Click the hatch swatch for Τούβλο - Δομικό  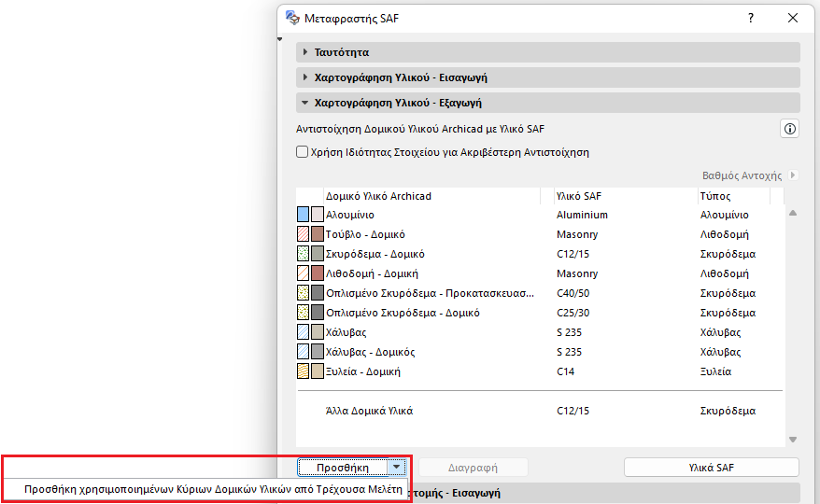coord(303,234)
